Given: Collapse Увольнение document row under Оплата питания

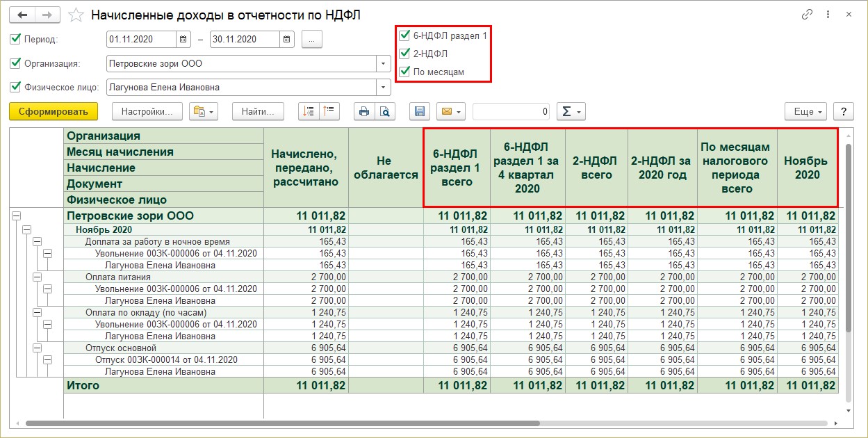Looking at the screenshot, I should pos(47,289).
